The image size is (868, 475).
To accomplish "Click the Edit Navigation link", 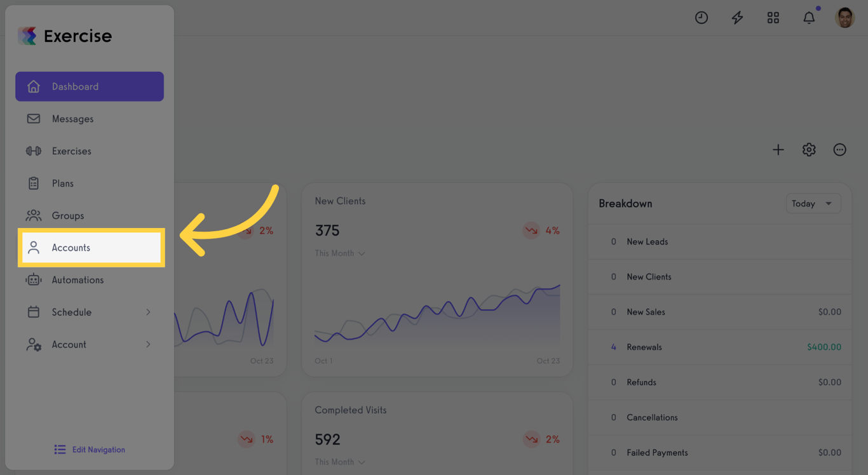I will [90, 450].
